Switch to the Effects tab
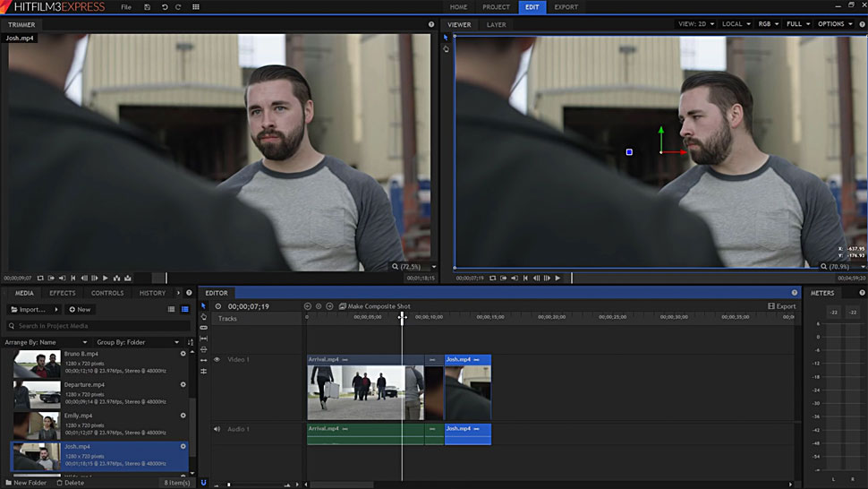The height and width of the screenshot is (489, 868). tap(62, 293)
